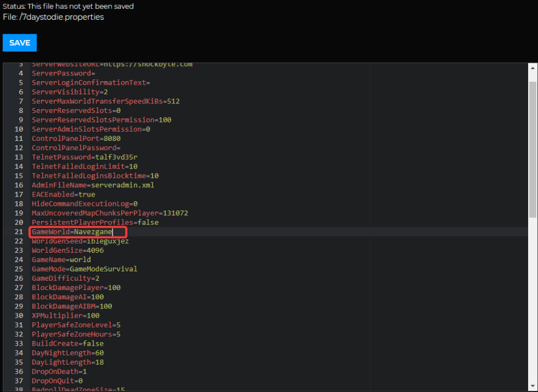Screen dimensions: 538x392
Task: Click the DropOnDeath=1 line
Action: [59, 372]
